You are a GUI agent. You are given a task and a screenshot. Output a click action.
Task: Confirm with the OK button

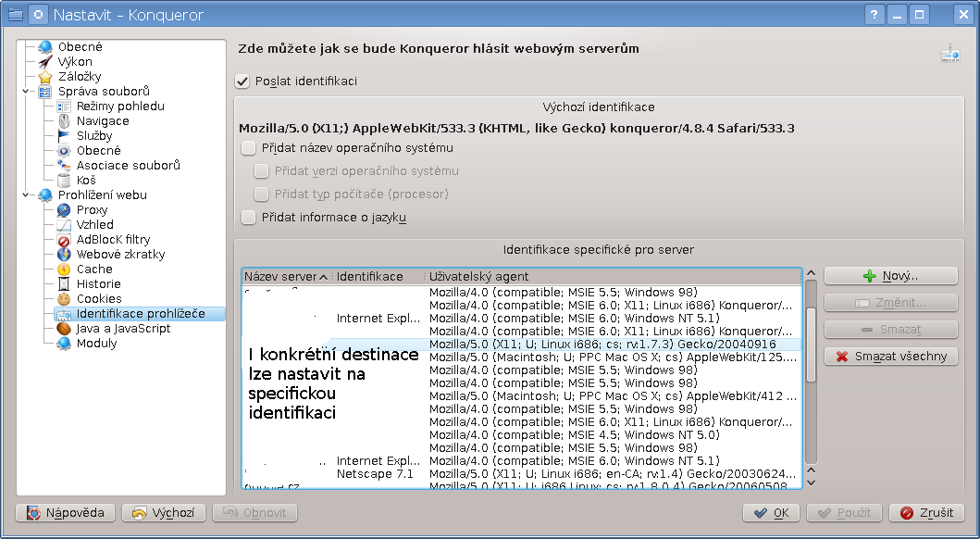click(771, 513)
